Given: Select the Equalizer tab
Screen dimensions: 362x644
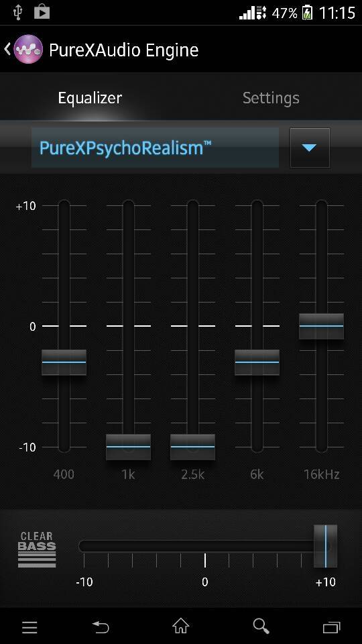Looking at the screenshot, I should [x=90, y=98].
